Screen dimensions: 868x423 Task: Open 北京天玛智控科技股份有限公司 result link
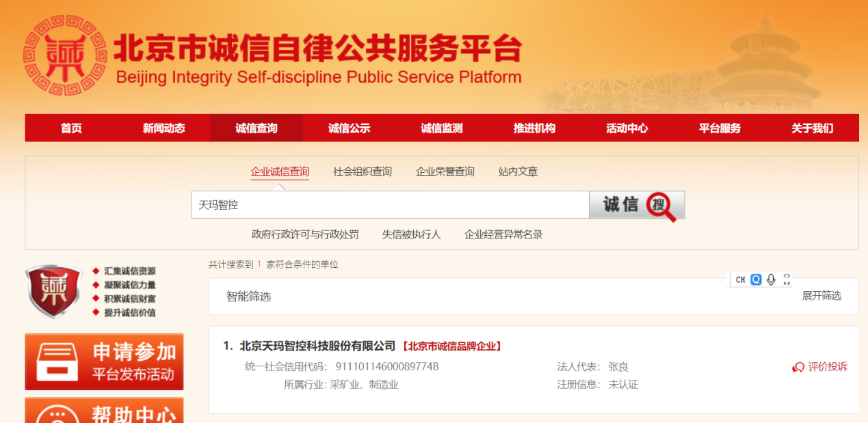point(318,346)
